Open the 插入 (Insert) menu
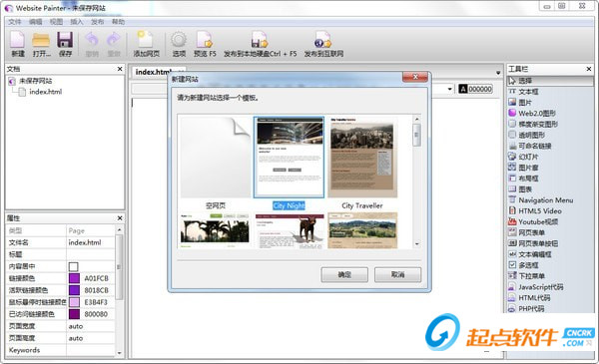The width and height of the screenshot is (599, 364). tap(77, 22)
